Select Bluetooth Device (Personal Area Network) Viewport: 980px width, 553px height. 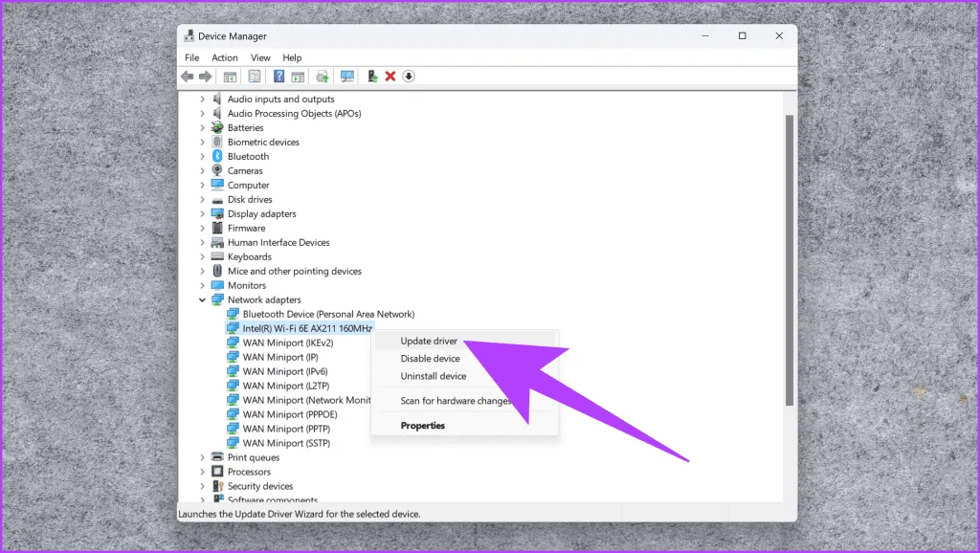327,315
